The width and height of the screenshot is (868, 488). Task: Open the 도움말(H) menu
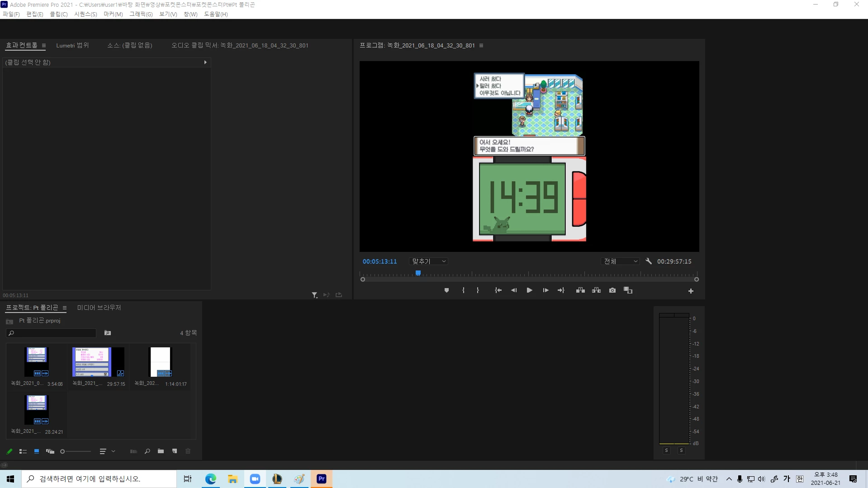(216, 14)
